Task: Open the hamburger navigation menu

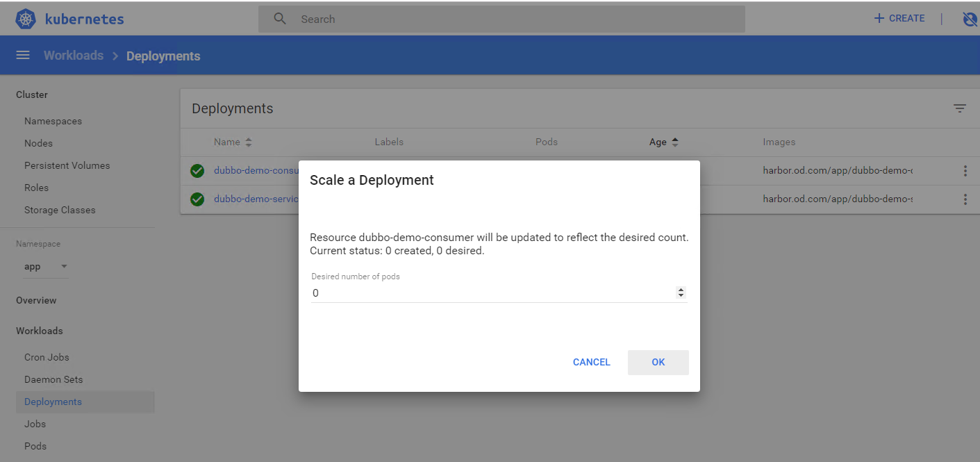Action: pyautogui.click(x=23, y=56)
